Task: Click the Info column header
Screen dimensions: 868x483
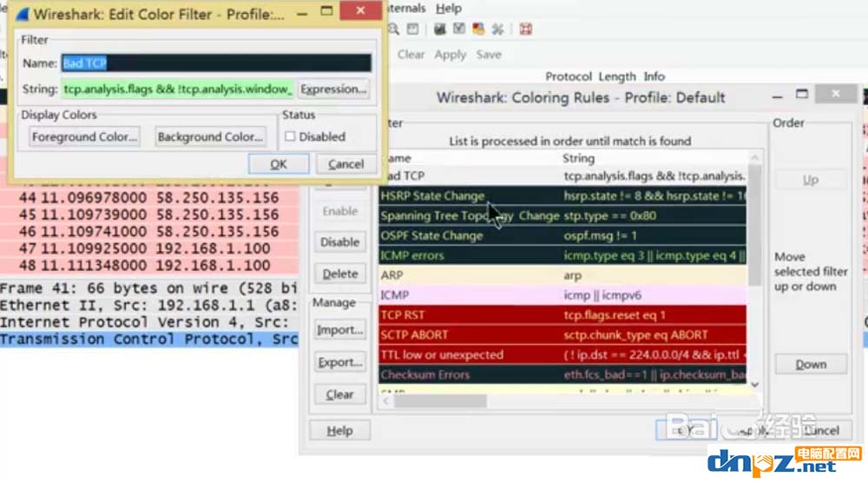Action: click(654, 76)
